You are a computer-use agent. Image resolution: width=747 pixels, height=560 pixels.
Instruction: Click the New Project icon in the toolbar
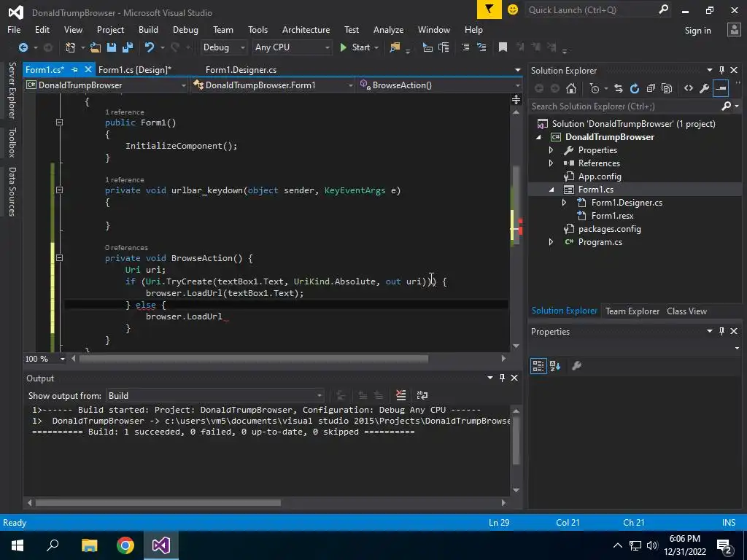[71, 47]
